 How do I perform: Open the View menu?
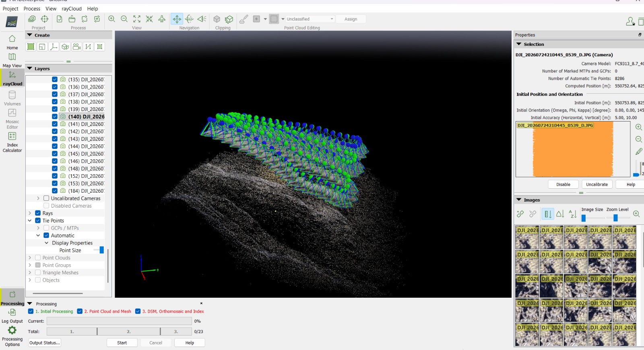point(51,8)
